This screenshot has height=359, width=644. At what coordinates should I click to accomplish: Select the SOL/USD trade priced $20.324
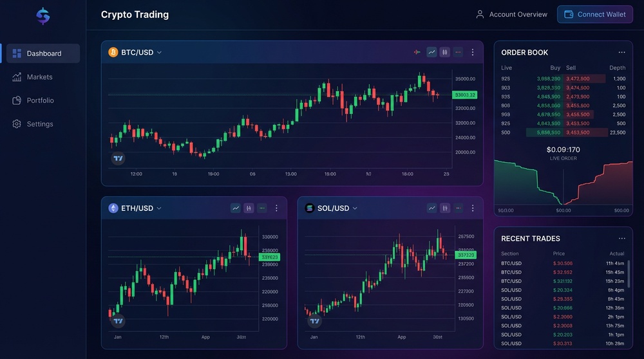click(563, 290)
